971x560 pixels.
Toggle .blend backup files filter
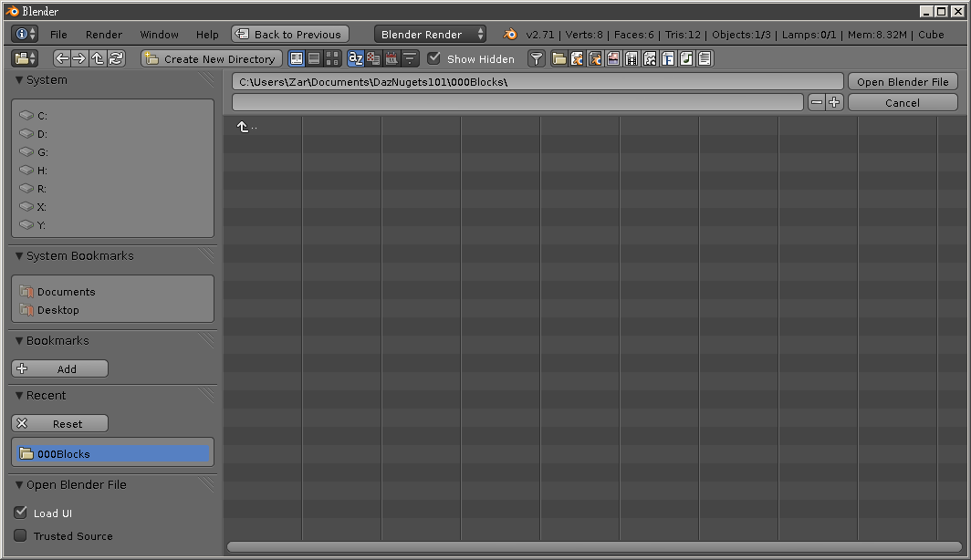(595, 58)
